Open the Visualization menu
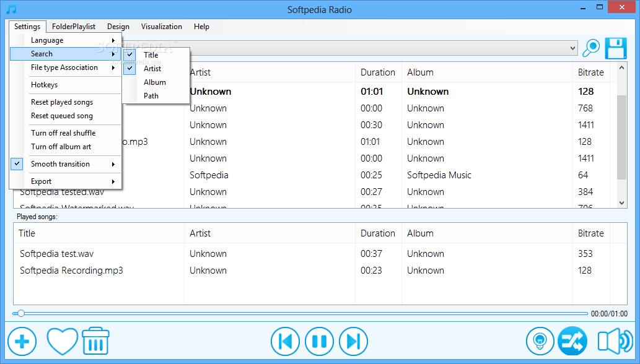The height and width of the screenshot is (364, 640). (x=162, y=27)
